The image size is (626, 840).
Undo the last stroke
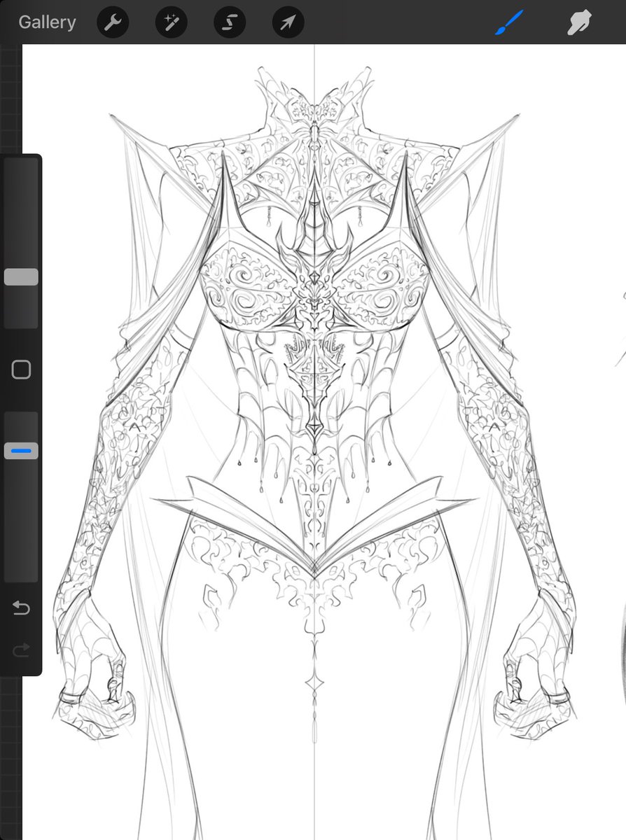pos(21,608)
